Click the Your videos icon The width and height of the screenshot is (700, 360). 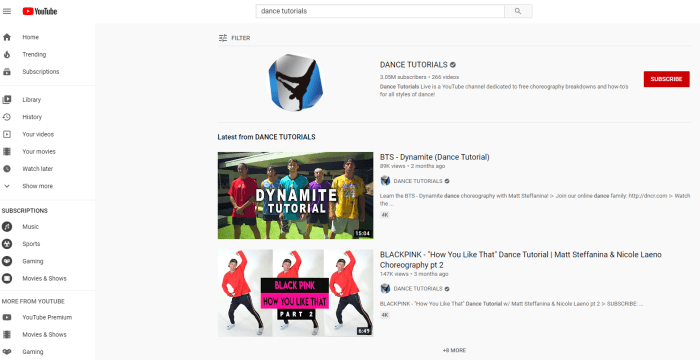point(7,134)
